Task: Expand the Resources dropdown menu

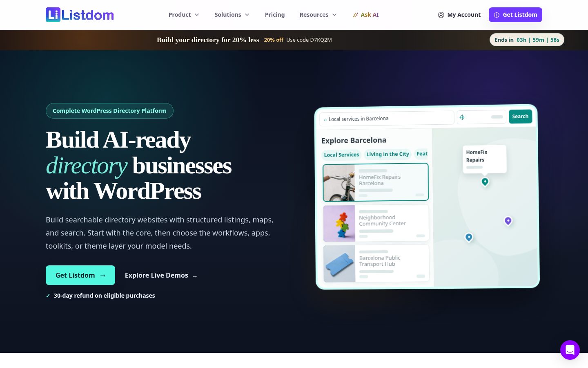Action: [x=318, y=15]
